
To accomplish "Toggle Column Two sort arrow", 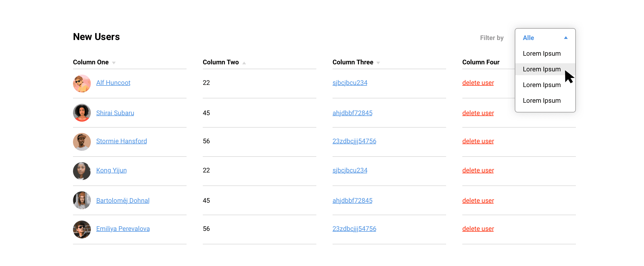I will 244,63.
